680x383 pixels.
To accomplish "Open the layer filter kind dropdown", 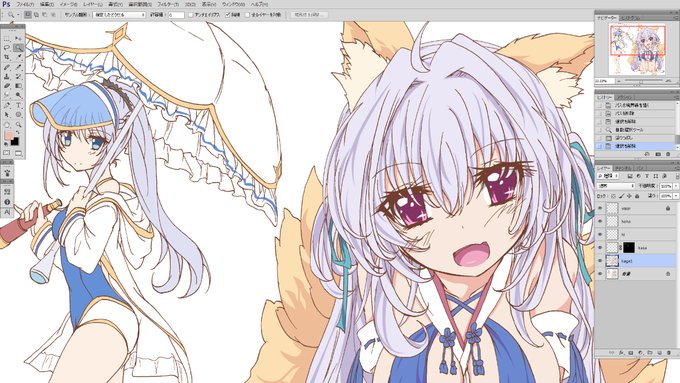I will (x=608, y=176).
